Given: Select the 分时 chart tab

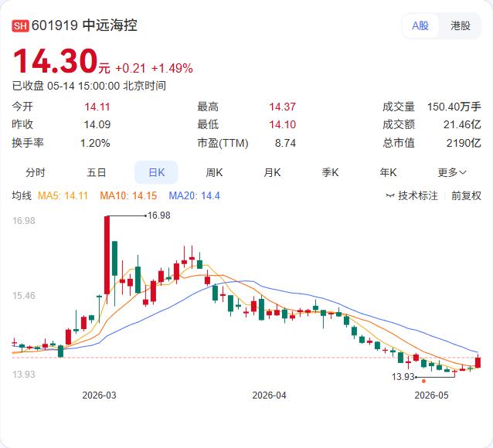Looking at the screenshot, I should tap(36, 172).
